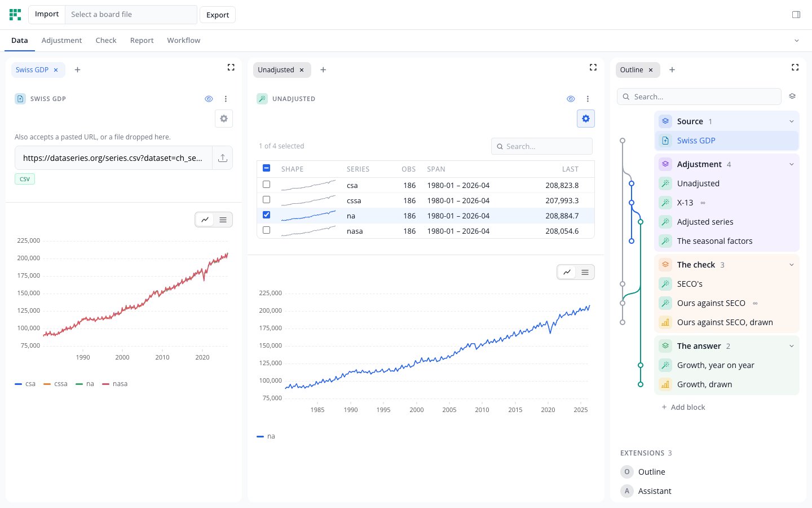This screenshot has height=508, width=812.
Task: Open Unadjusted block settings gear
Action: tap(586, 119)
